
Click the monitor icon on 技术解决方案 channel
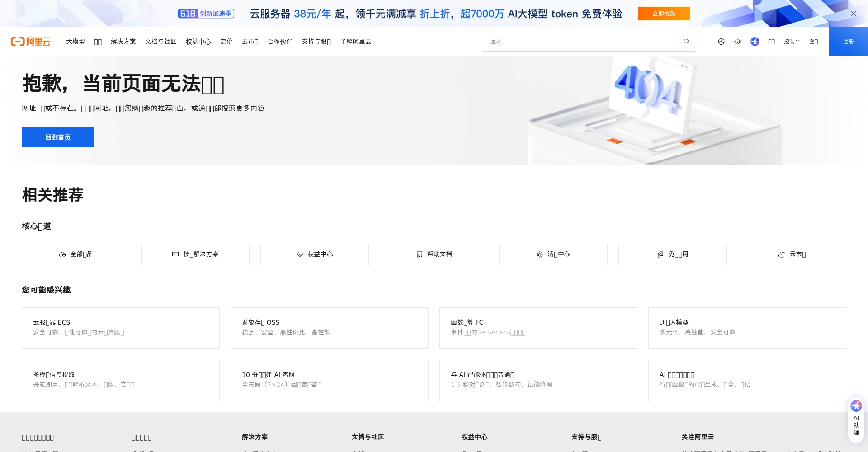click(x=175, y=254)
